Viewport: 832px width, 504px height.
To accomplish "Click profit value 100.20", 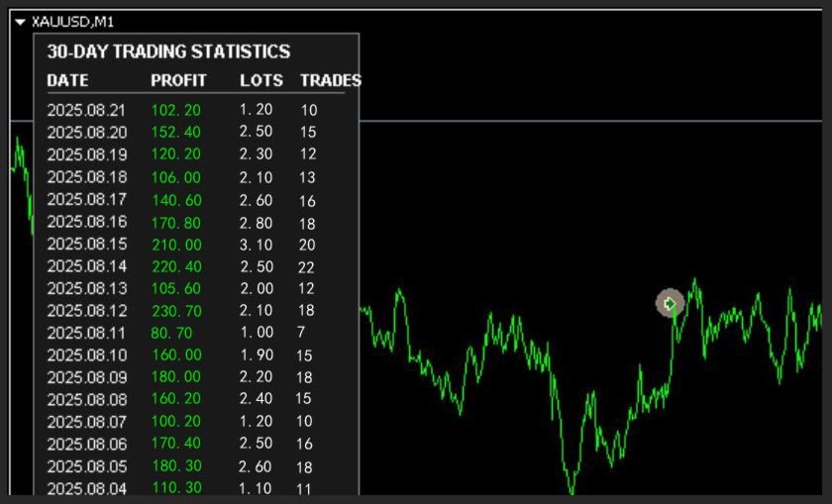I will tap(176, 422).
